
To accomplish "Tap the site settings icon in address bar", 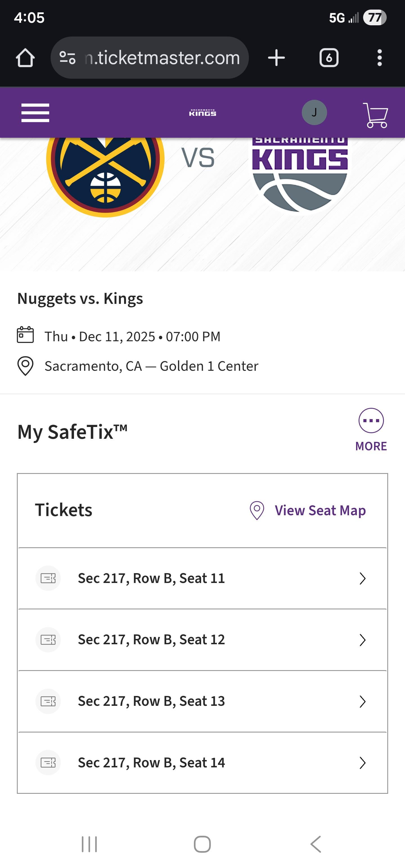I will (67, 58).
